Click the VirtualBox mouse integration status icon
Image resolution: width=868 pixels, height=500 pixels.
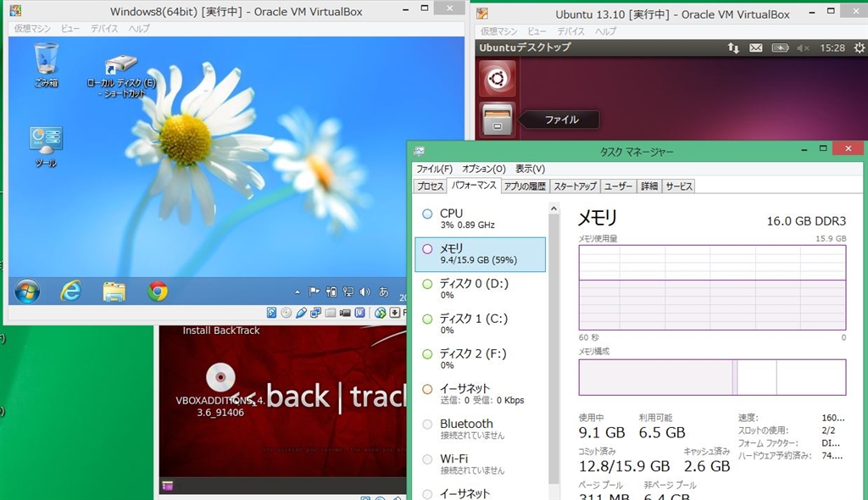click(380, 313)
